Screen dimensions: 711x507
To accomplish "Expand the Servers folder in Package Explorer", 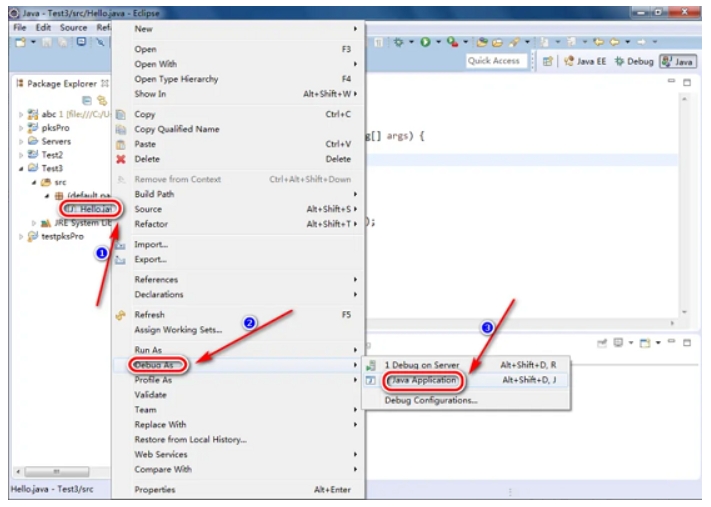I will [22, 142].
